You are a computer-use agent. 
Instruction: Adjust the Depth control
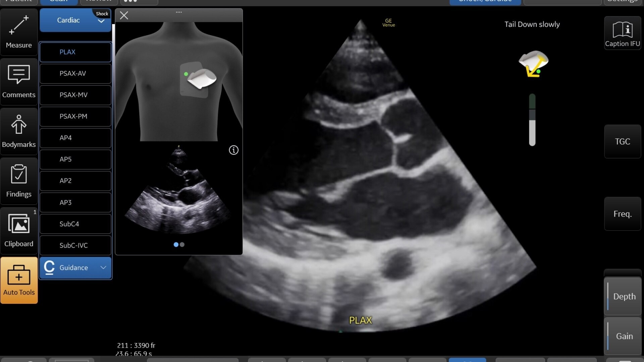[x=623, y=296]
